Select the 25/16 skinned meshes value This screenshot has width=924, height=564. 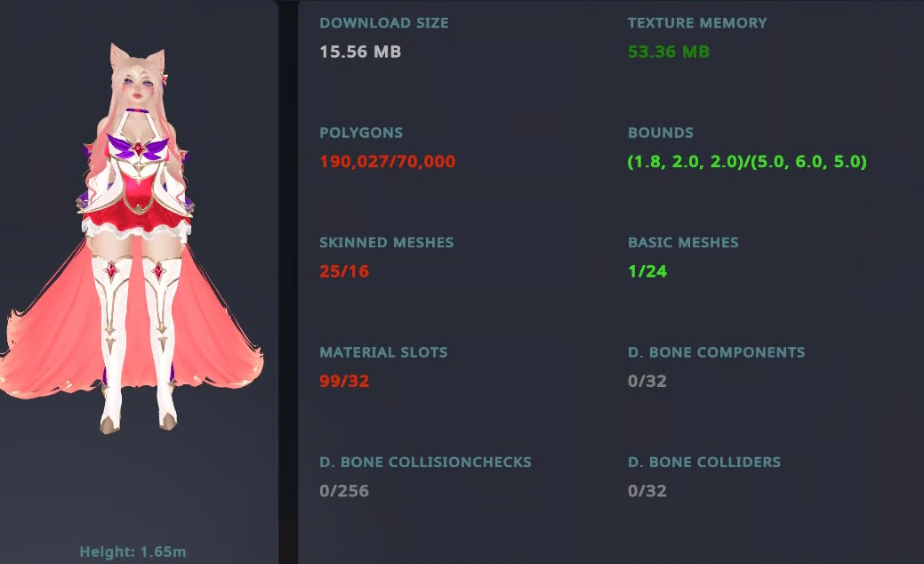point(344,271)
